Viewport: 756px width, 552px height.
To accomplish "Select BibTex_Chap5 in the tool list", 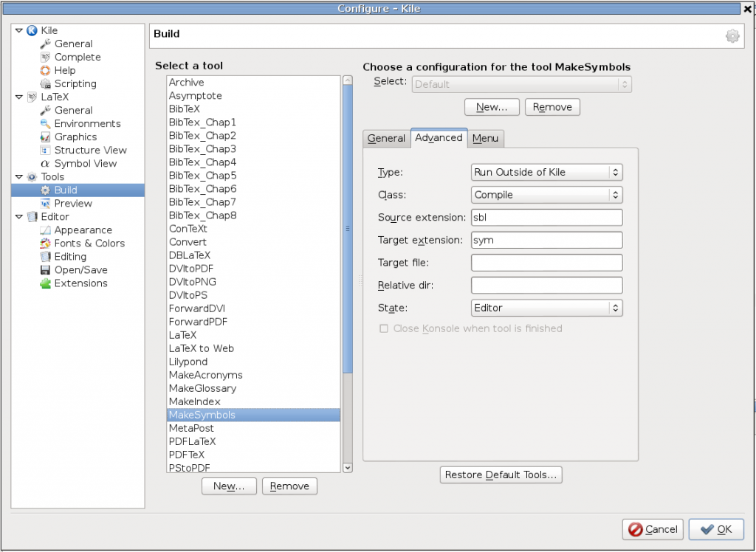I will (254, 176).
